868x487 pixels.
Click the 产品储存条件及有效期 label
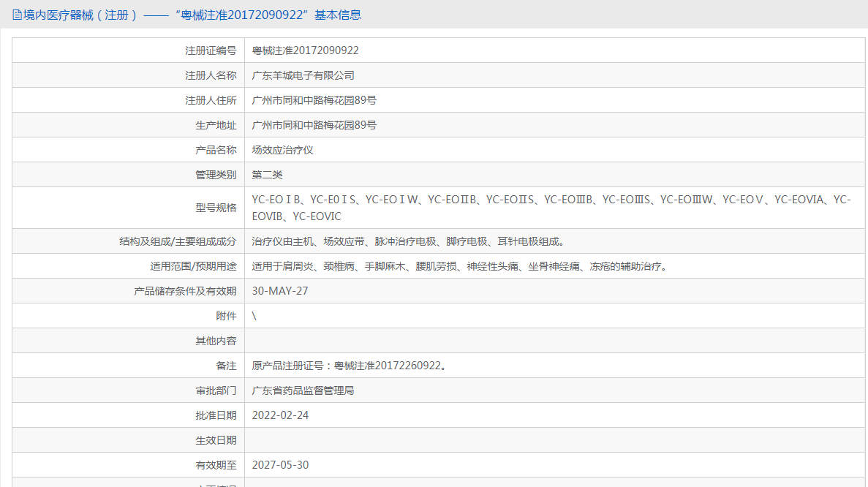(185, 291)
